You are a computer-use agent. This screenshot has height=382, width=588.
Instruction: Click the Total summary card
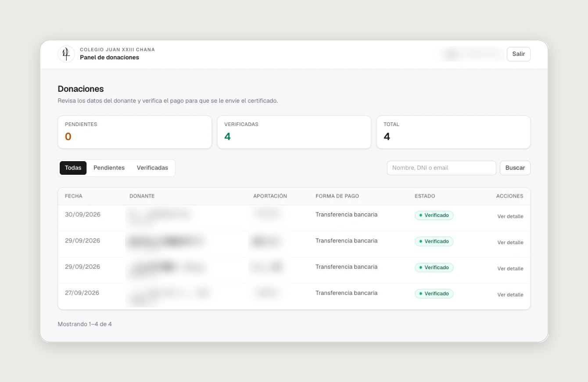453,132
